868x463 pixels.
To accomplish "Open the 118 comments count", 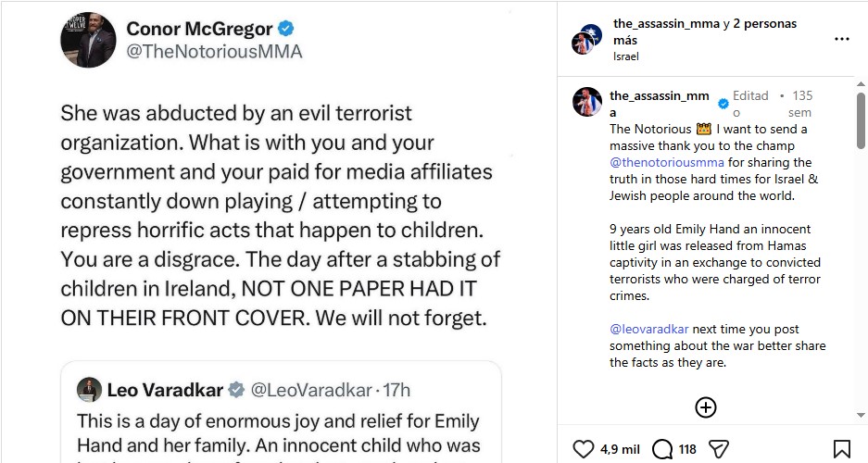I will coord(687,449).
